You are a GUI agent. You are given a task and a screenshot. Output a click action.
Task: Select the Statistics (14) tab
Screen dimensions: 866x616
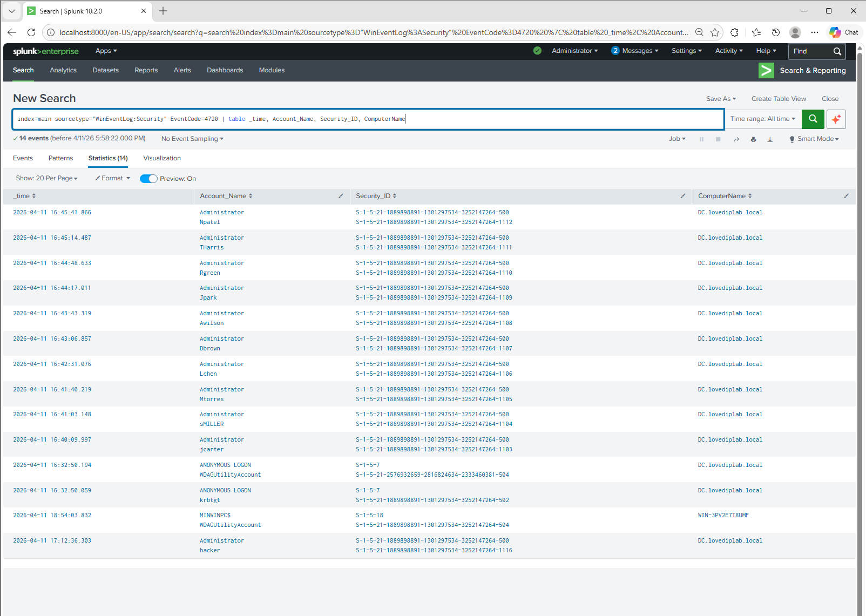pos(108,158)
